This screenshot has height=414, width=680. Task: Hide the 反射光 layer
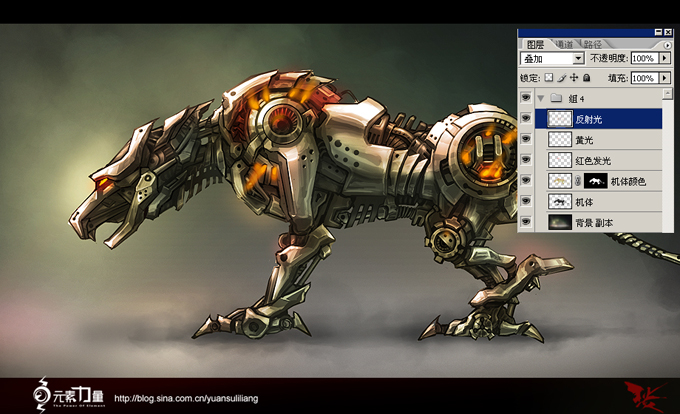tap(526, 118)
